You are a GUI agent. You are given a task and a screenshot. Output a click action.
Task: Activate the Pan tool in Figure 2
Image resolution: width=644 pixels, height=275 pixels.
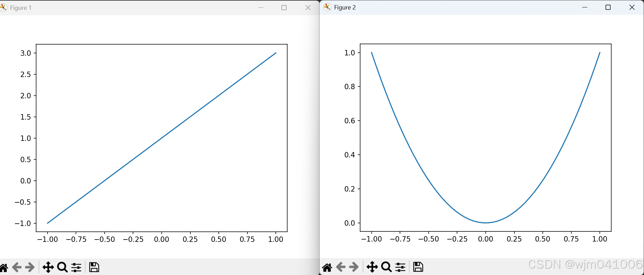coord(372,267)
